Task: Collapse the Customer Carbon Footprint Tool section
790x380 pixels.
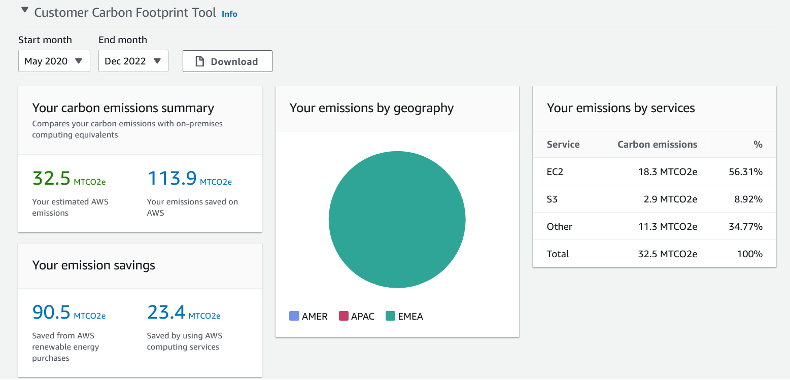Action: pyautogui.click(x=24, y=11)
